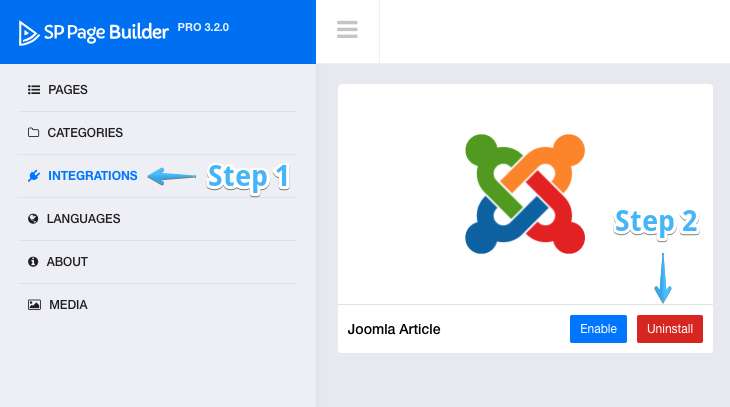
Task: Toggle the hamburger sidebar menu icon
Action: (x=347, y=30)
